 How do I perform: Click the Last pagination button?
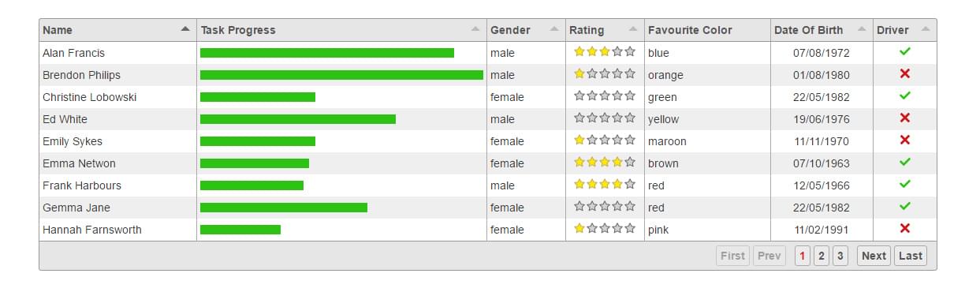tap(911, 256)
